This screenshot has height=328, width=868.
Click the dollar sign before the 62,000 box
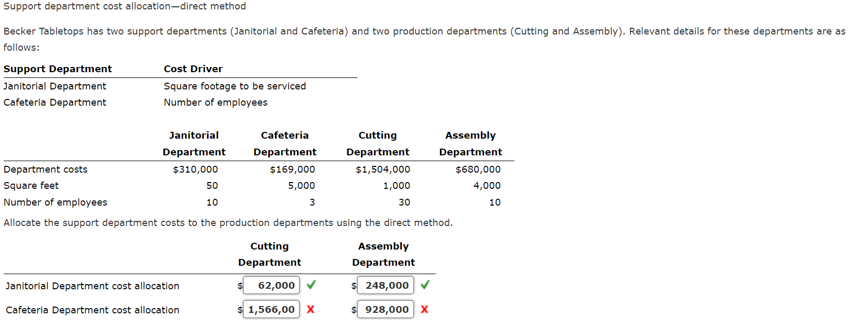(240, 286)
